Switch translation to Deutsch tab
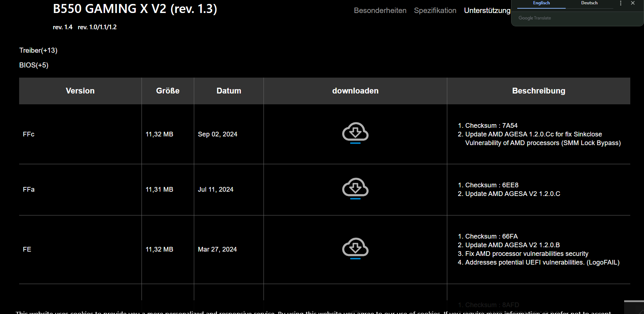The height and width of the screenshot is (314, 644). pyautogui.click(x=589, y=3)
